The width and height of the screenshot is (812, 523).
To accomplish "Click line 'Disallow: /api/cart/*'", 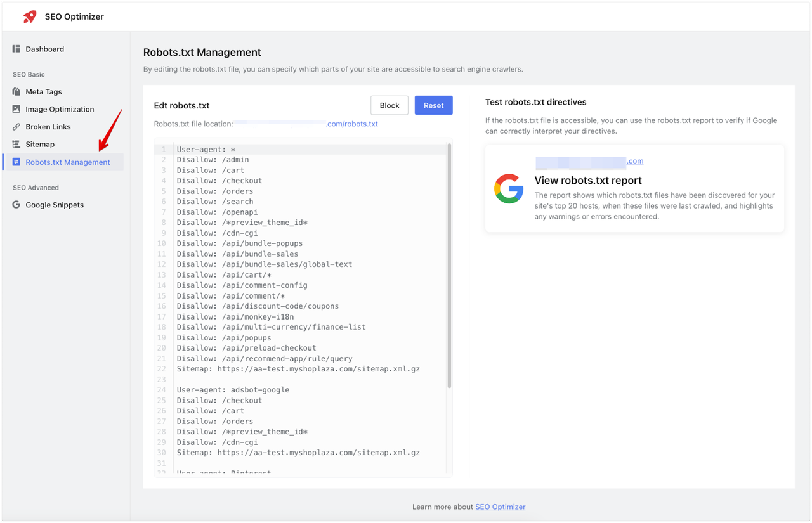I will [224, 275].
